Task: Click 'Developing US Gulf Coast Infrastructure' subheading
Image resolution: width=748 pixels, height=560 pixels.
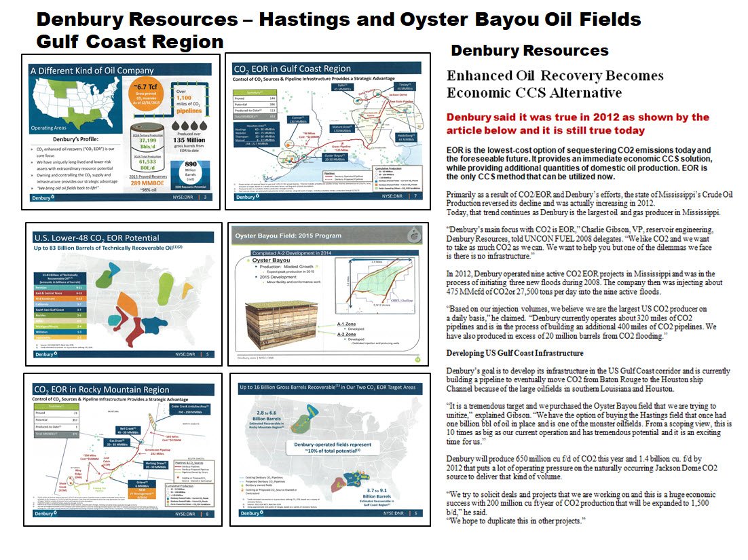Action: tap(515, 353)
